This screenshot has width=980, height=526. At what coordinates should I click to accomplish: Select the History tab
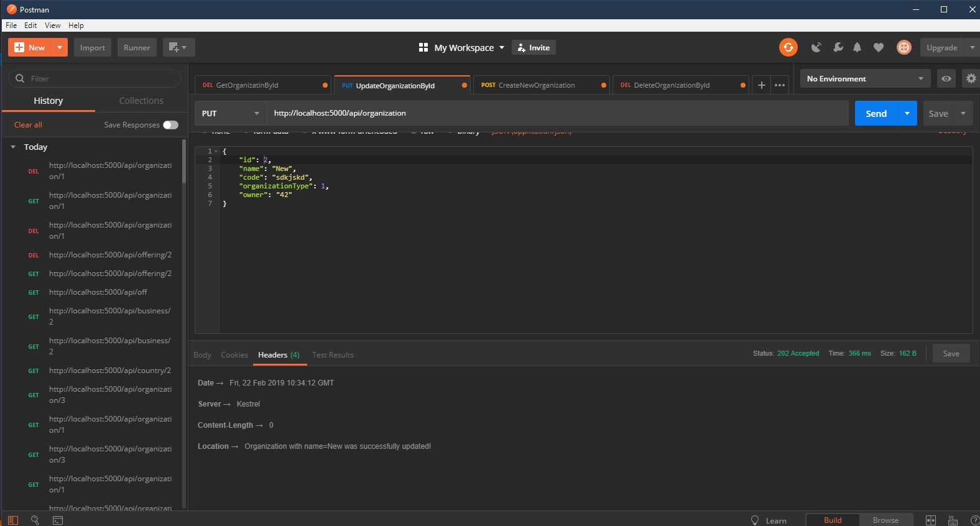pyautogui.click(x=49, y=101)
